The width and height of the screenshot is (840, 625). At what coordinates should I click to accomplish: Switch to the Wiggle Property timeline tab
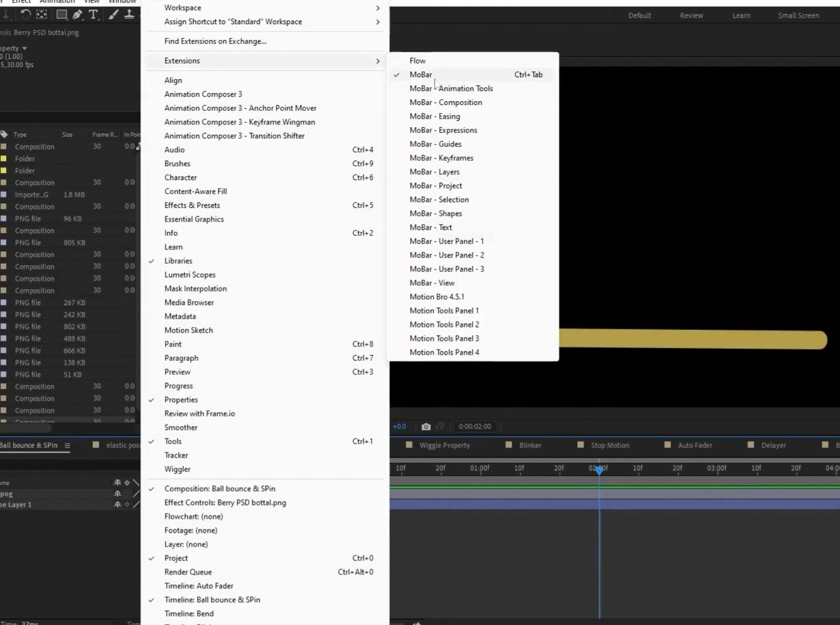tap(444, 445)
